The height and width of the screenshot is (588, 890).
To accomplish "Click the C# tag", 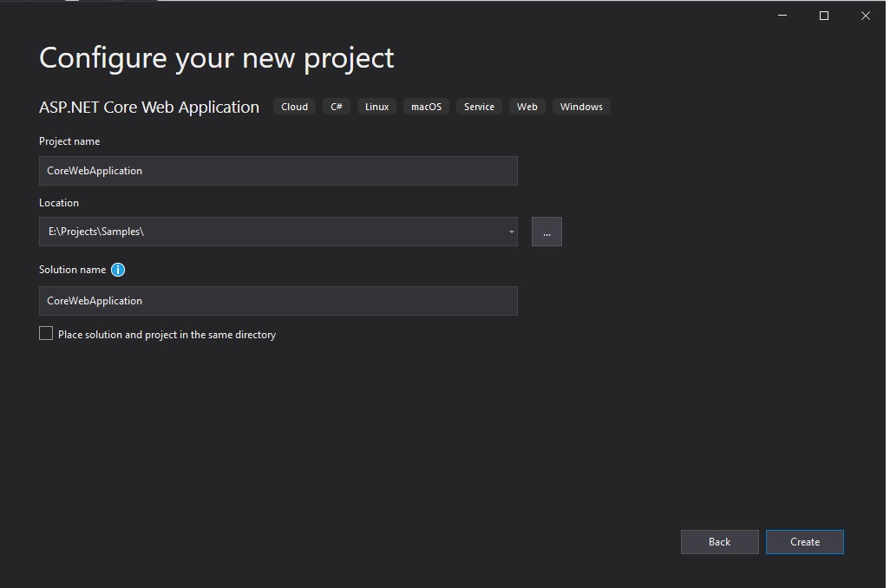I will (x=338, y=108).
